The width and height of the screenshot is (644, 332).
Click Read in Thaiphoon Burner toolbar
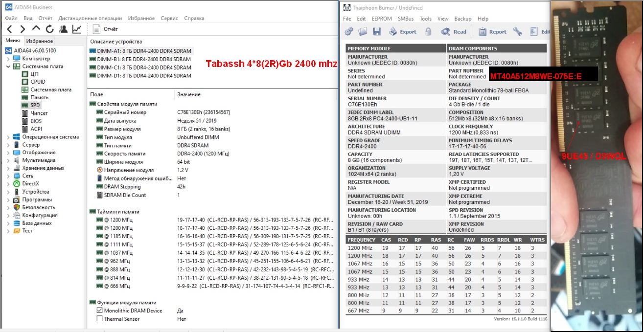coord(454,32)
